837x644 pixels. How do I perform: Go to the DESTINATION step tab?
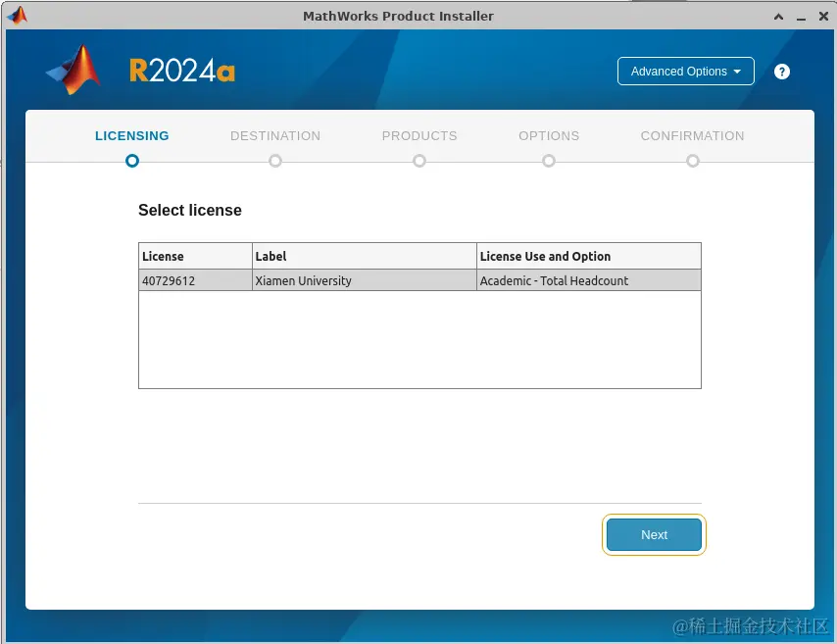275,135
